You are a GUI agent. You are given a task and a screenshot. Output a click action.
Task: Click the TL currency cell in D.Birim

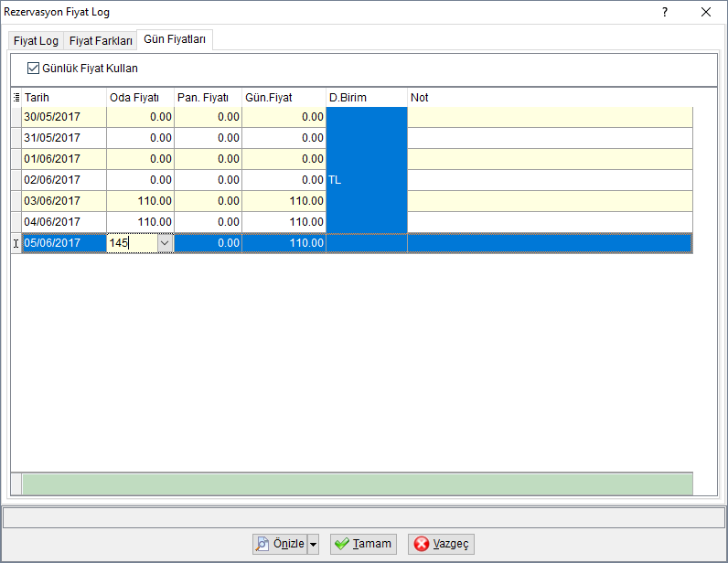click(367, 180)
